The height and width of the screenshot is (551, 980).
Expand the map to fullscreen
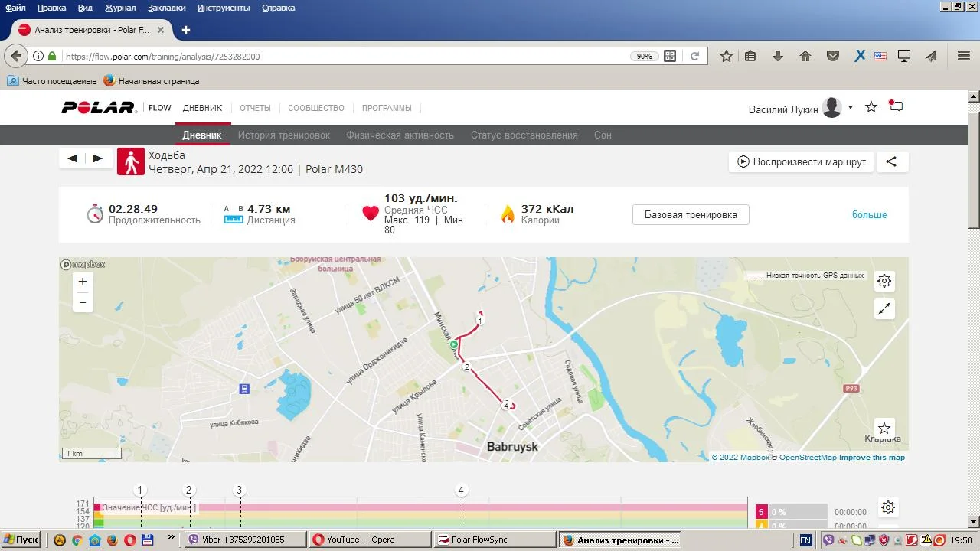click(x=884, y=308)
